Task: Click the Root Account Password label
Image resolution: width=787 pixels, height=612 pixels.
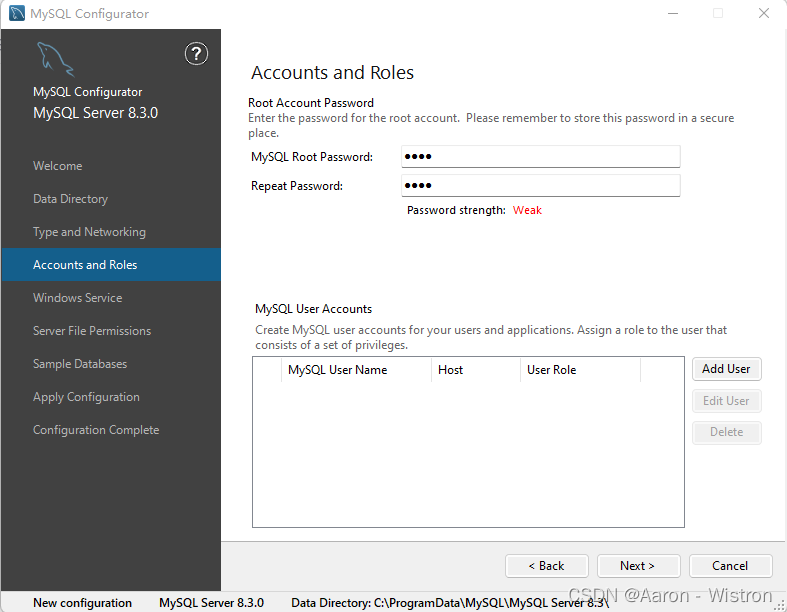Action: (311, 103)
